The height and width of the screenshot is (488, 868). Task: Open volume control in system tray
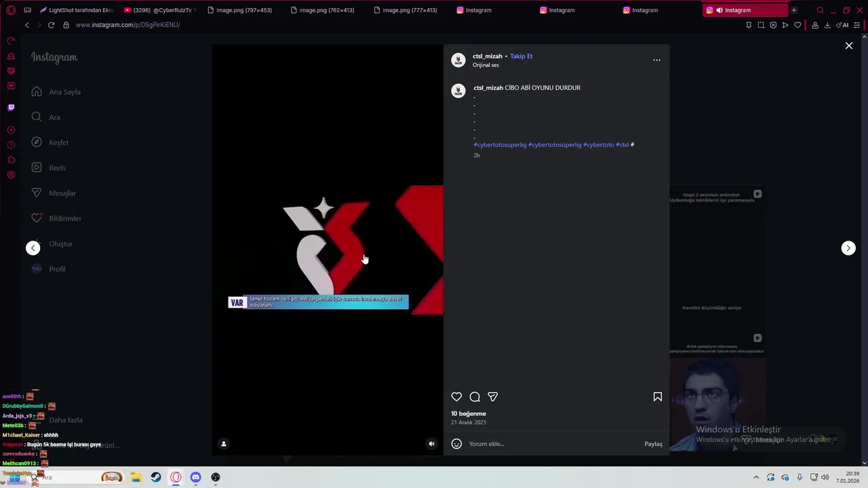coord(825,477)
